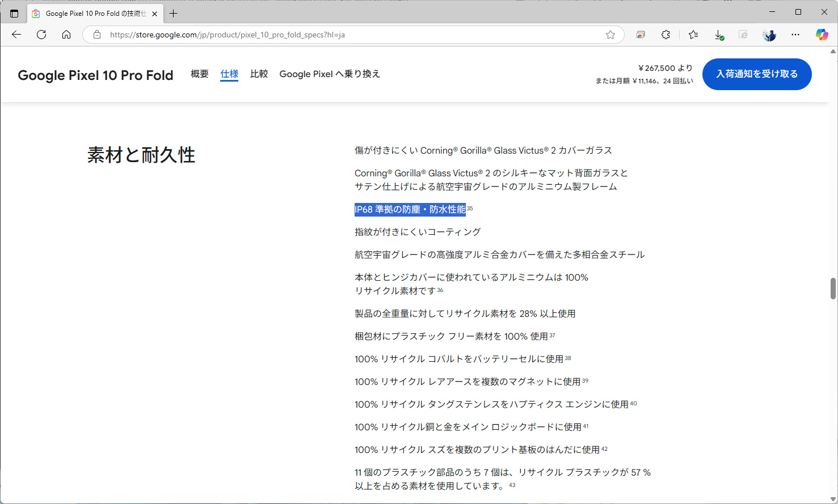Reload the current page
The image size is (838, 504).
coord(41,35)
